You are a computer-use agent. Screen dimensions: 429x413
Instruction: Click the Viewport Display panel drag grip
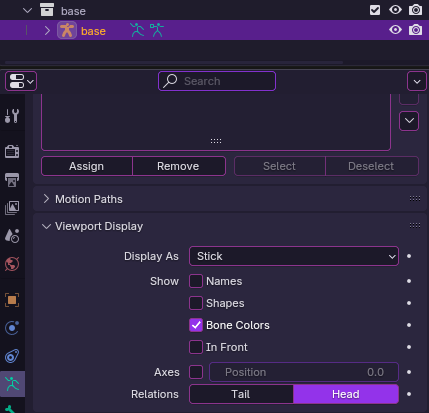[x=415, y=226]
